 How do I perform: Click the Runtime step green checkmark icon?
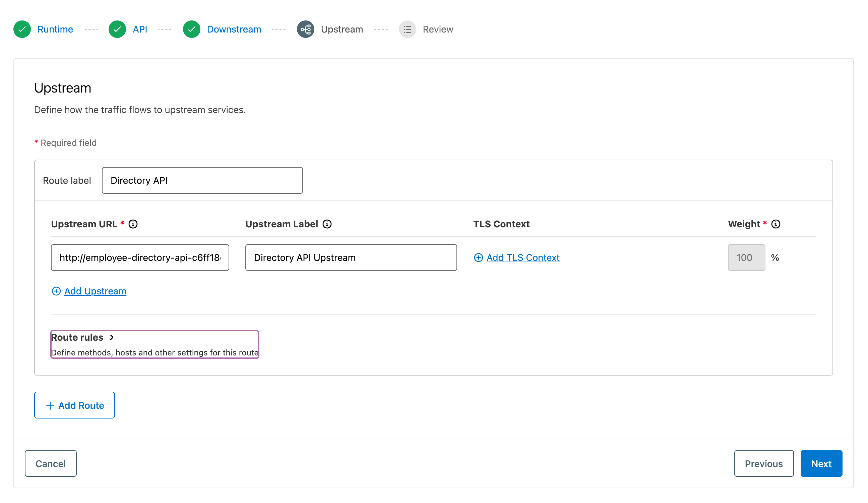(x=22, y=29)
